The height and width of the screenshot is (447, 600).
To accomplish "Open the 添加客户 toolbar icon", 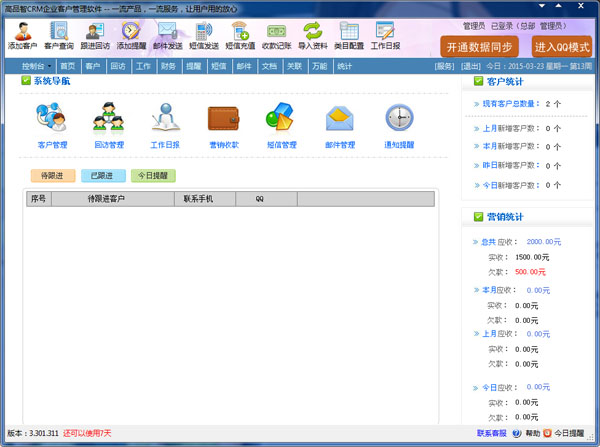I will coord(23,36).
